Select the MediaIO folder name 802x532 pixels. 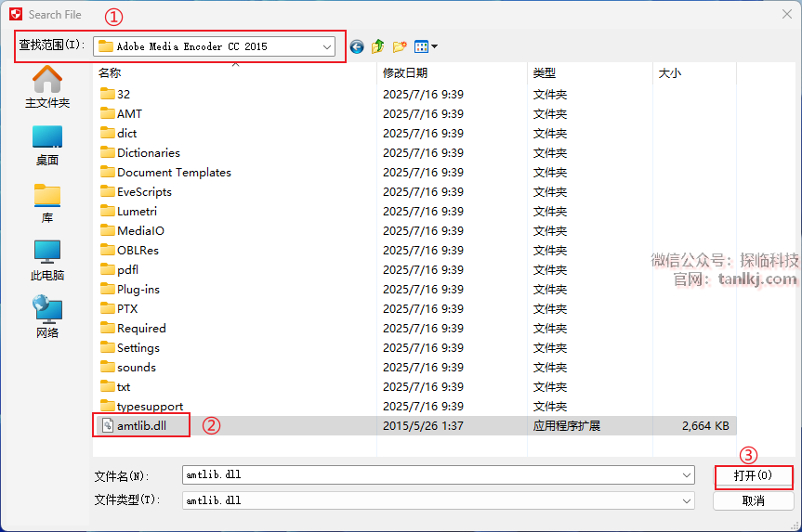[x=140, y=230]
